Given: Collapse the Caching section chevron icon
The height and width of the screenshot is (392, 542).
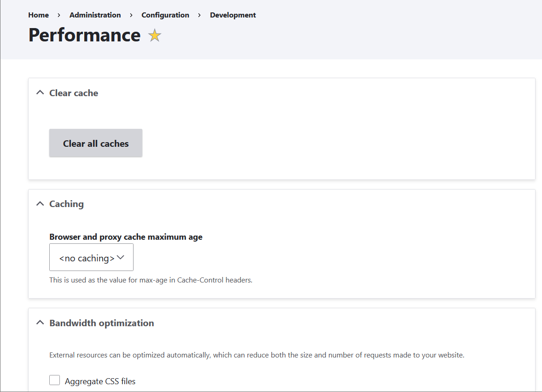Looking at the screenshot, I should (x=41, y=203).
